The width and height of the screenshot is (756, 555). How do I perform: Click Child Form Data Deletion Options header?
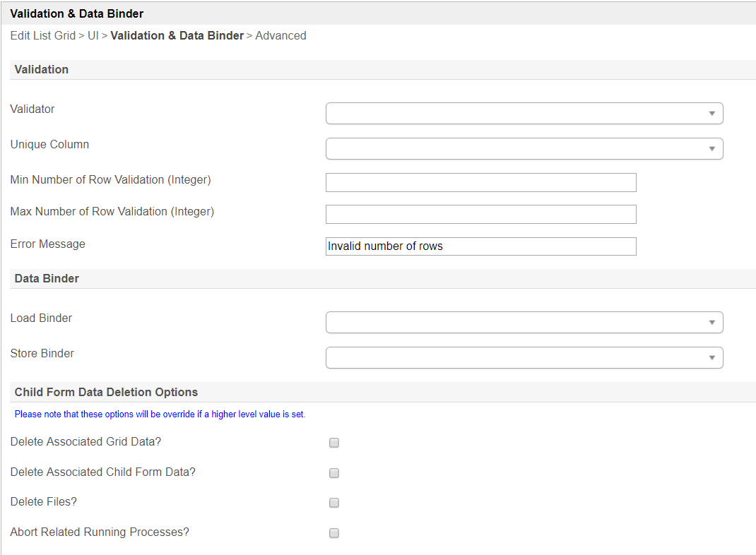point(106,392)
